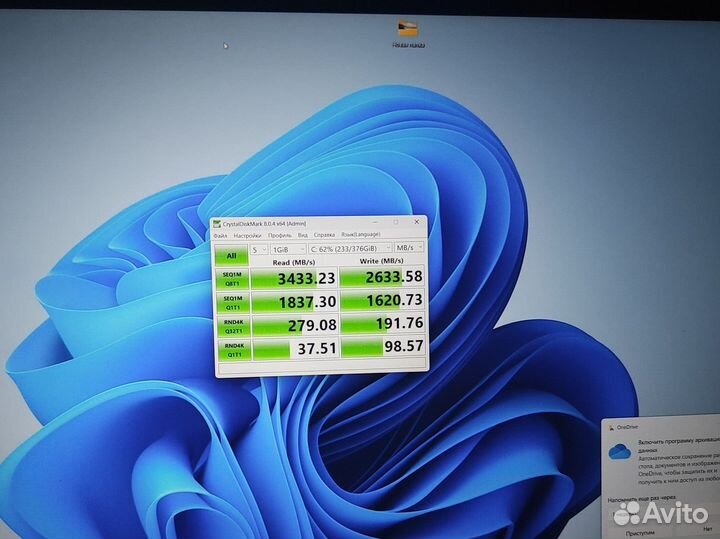
Task: Click the 1620.73 write result
Action: (382, 300)
